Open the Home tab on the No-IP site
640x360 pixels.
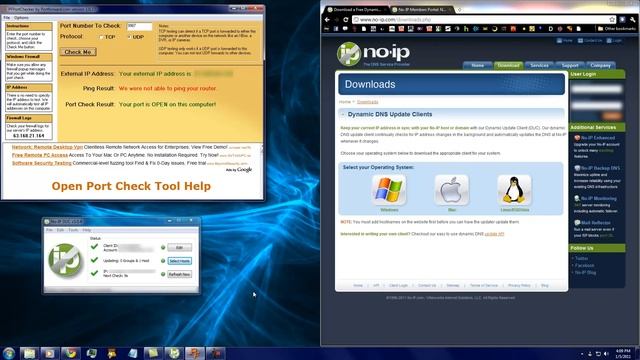pyautogui.click(x=478, y=66)
